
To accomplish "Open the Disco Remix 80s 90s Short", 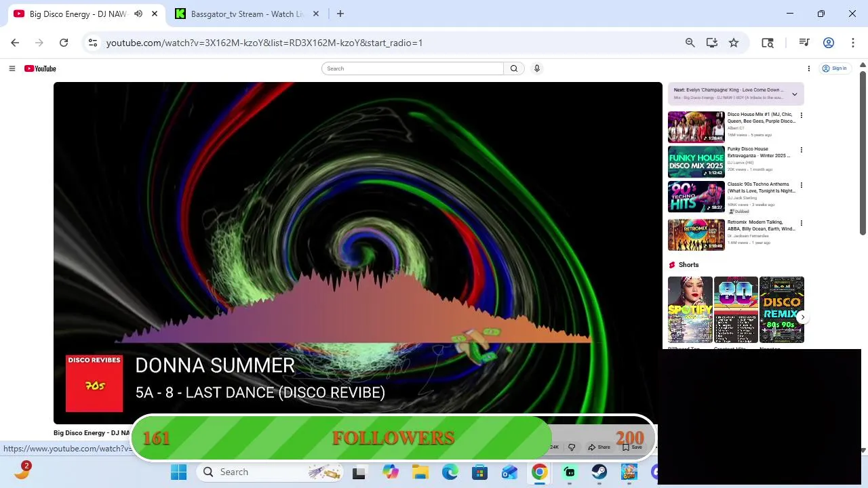I will coord(781,310).
